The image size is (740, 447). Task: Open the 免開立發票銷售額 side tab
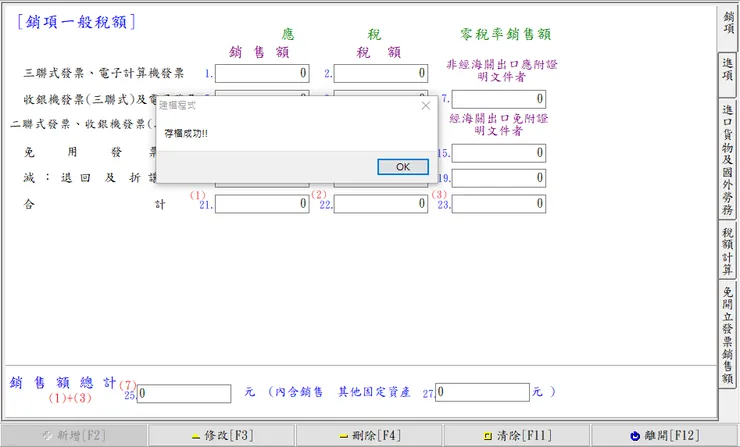coord(728,335)
